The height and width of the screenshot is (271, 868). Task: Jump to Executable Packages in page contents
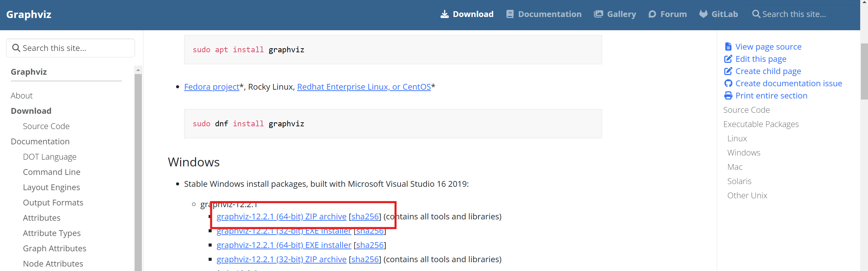coord(761,124)
